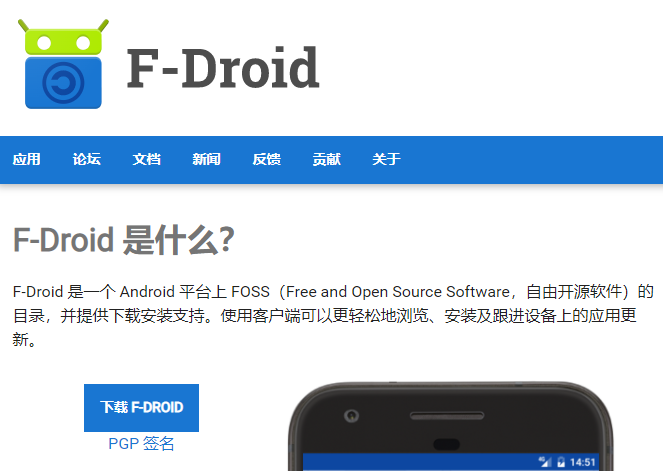Click the battery icon in phone status bar
Viewport: 663px width, 471px height.
(561, 462)
